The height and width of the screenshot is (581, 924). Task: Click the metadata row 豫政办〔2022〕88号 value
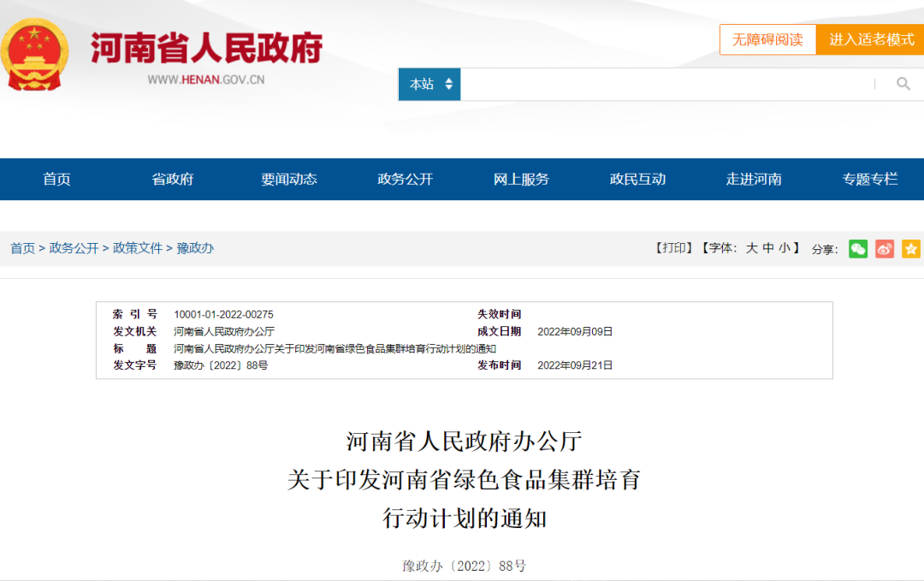click(221, 365)
